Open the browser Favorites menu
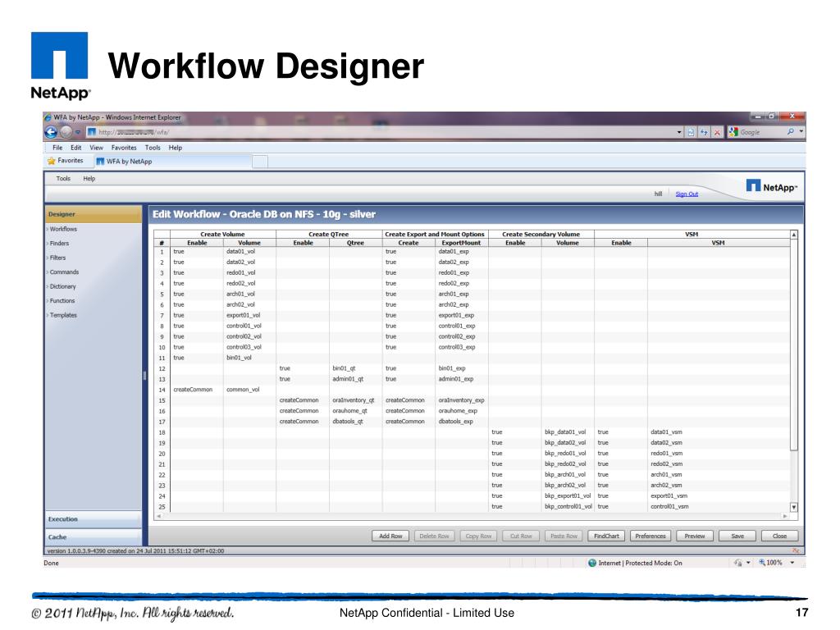The height and width of the screenshot is (630, 840). click(x=124, y=148)
